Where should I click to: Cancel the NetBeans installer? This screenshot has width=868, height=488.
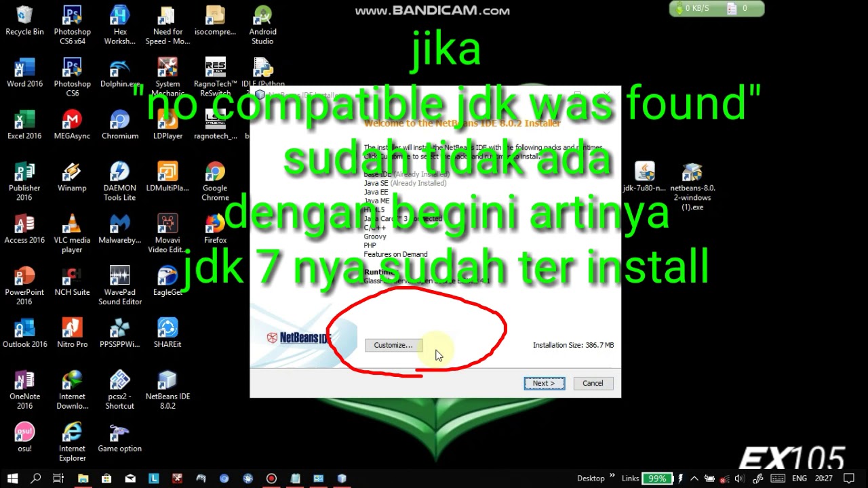593,383
